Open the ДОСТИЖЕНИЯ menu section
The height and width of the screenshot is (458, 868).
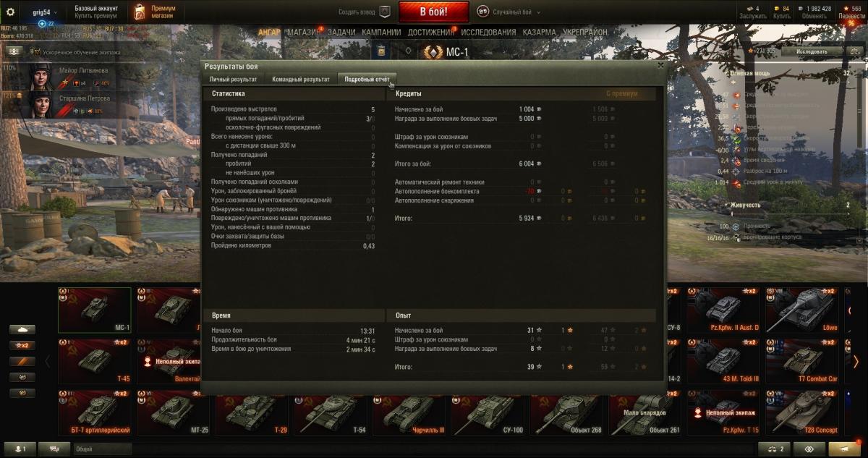point(431,33)
